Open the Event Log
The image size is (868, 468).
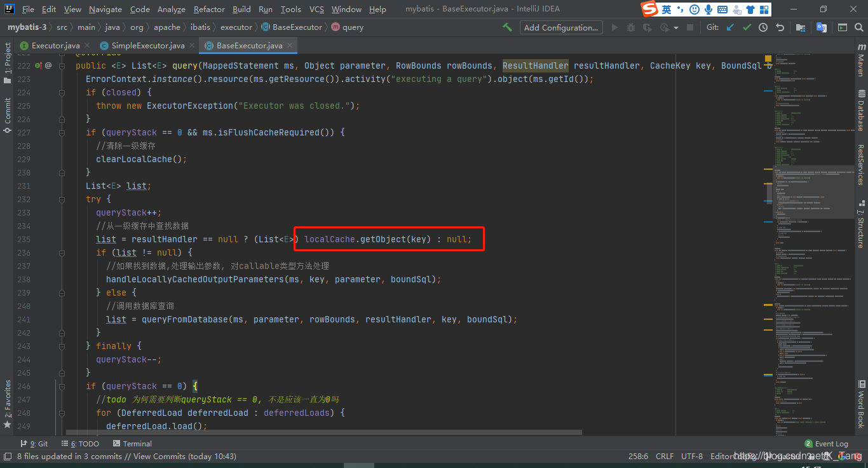click(826, 444)
